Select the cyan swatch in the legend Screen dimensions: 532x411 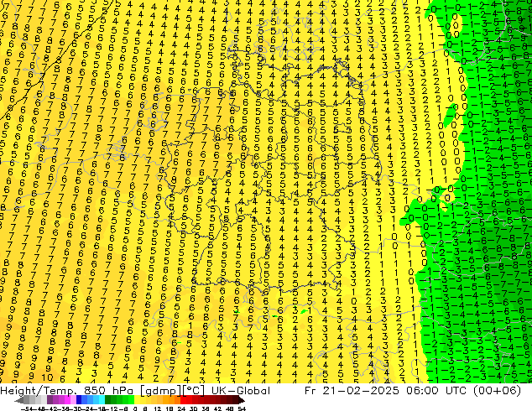point(102,400)
